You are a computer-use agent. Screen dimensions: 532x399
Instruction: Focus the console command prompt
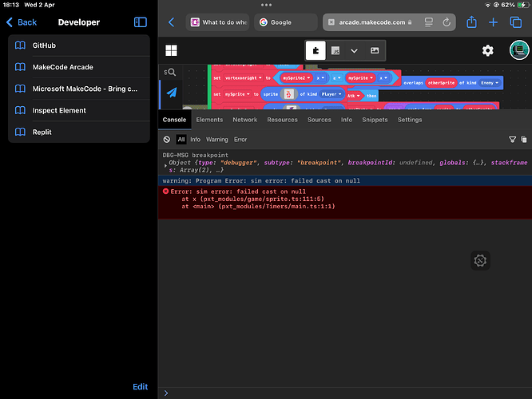tap(345, 393)
